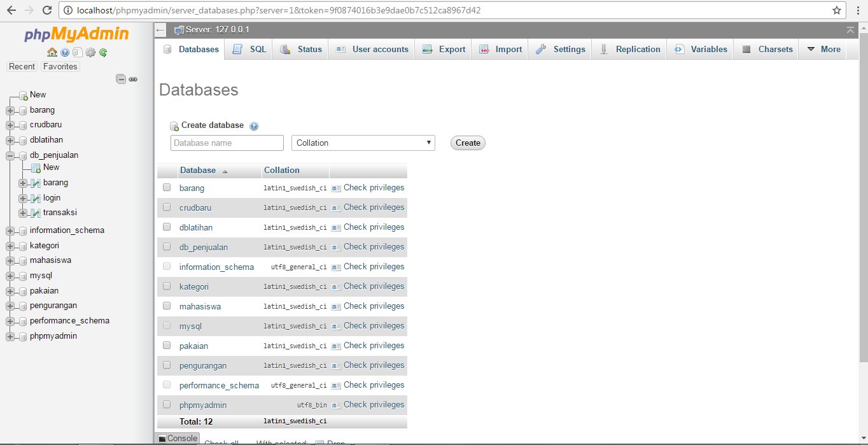Collapse all navigation tree items
Image resolution: width=868 pixels, height=445 pixels.
120,79
